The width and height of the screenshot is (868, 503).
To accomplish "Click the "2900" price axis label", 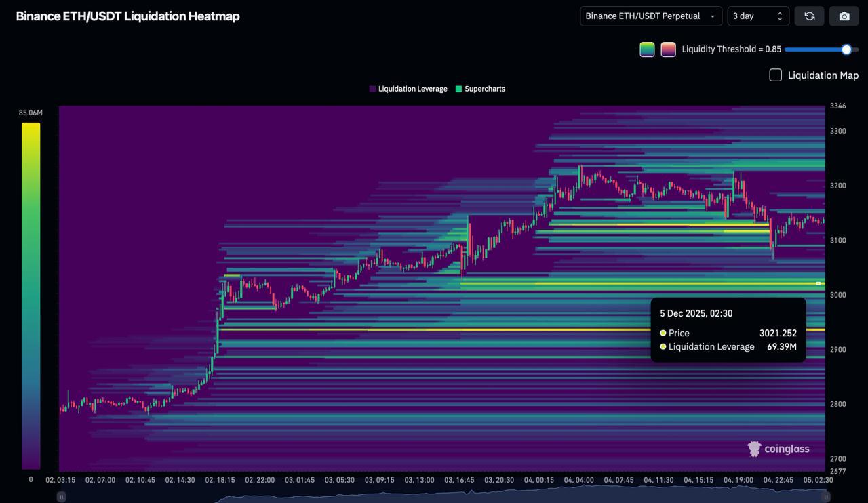I will (x=838, y=349).
